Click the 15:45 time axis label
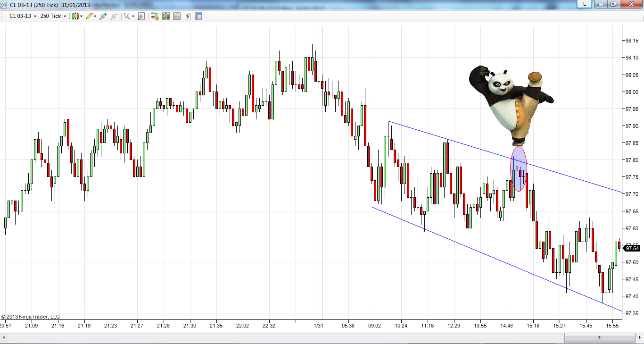 (586, 326)
